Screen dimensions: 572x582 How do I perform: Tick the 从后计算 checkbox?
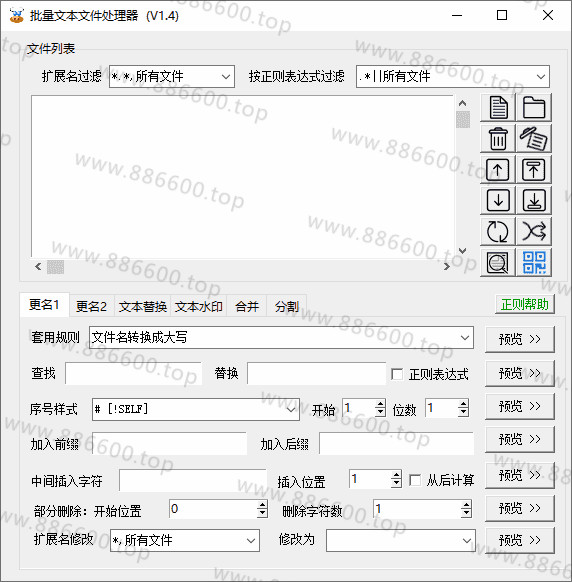[415, 480]
